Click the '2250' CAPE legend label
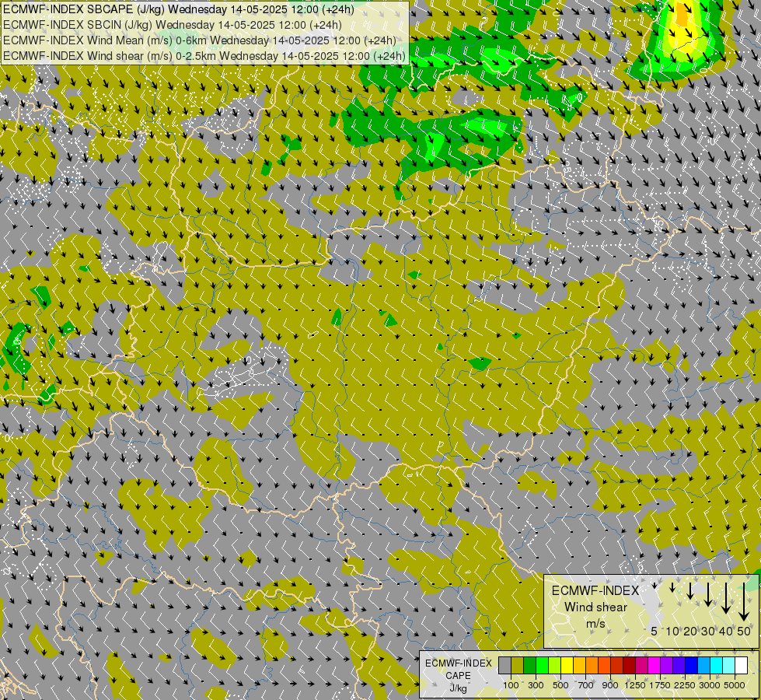 684,685
